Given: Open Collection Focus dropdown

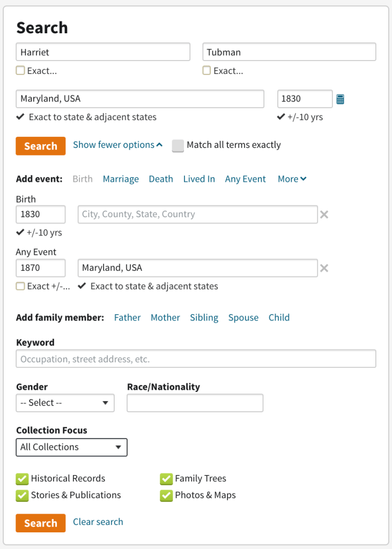Looking at the screenshot, I should coord(71,447).
